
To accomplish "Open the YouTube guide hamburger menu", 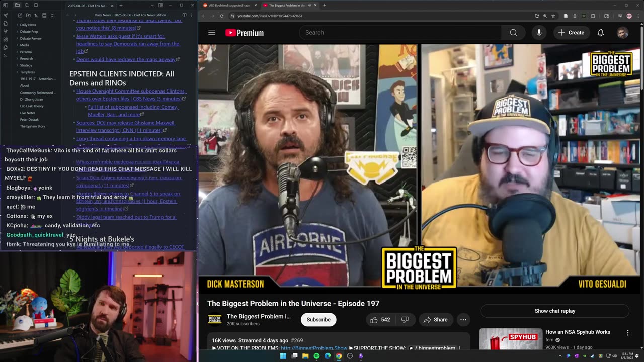I will point(212,33).
